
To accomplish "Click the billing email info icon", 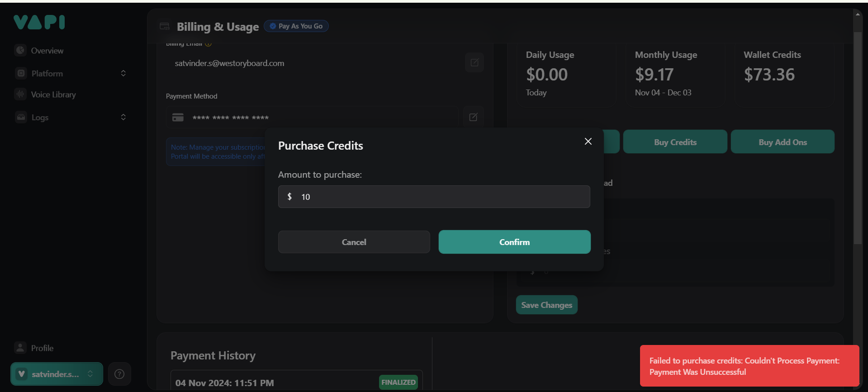I will pos(209,44).
